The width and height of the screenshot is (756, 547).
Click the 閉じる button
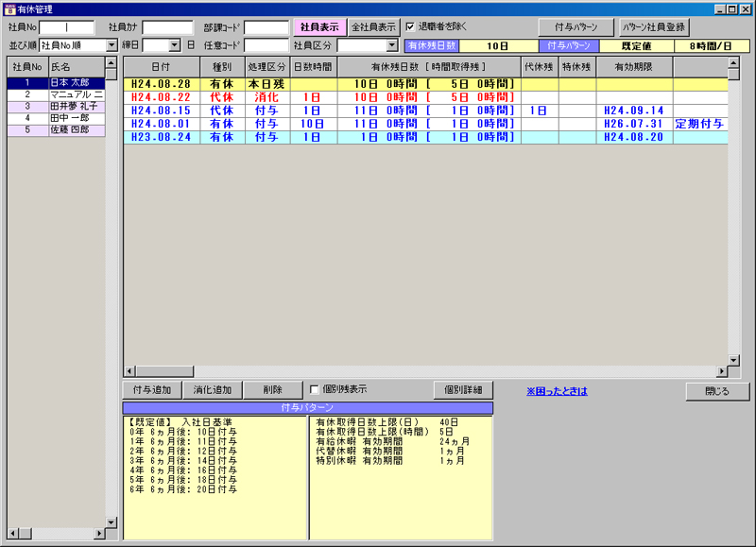(x=717, y=391)
